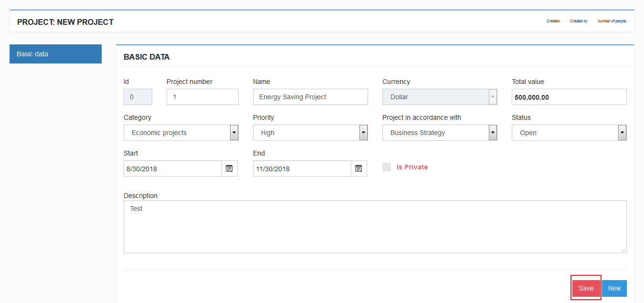Click the Start date text field

(173, 168)
